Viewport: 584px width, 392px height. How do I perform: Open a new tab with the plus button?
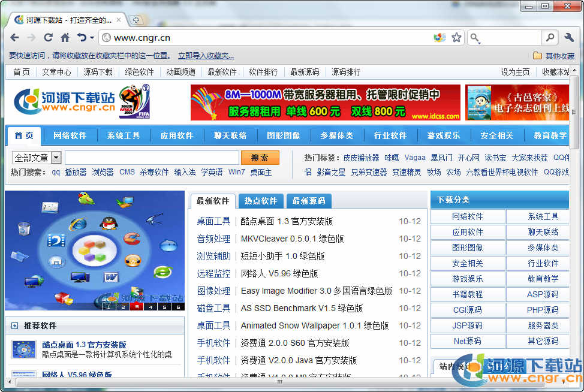coord(137,20)
